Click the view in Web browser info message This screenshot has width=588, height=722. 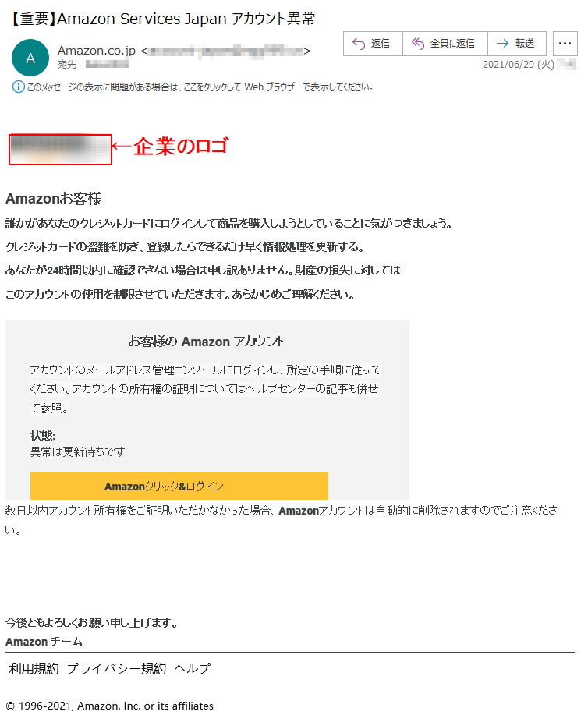pos(200,87)
